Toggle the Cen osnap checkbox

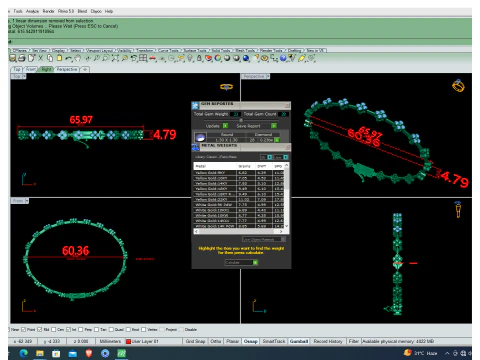click(54, 329)
